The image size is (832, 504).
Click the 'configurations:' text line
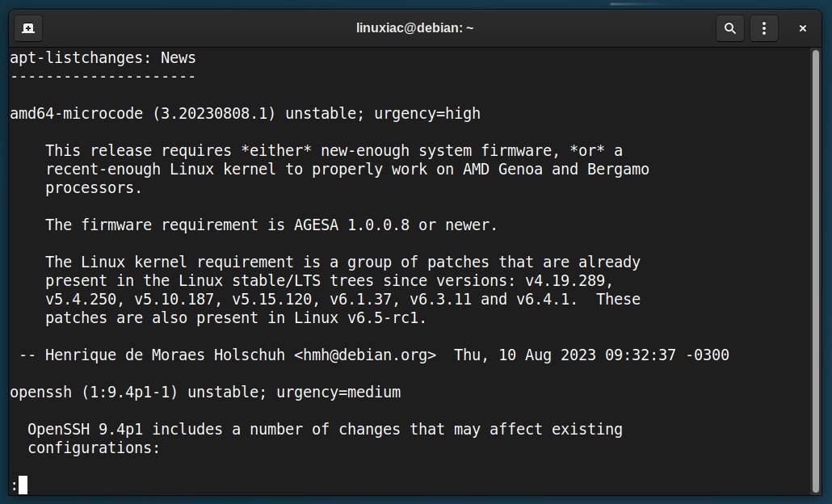94,447
